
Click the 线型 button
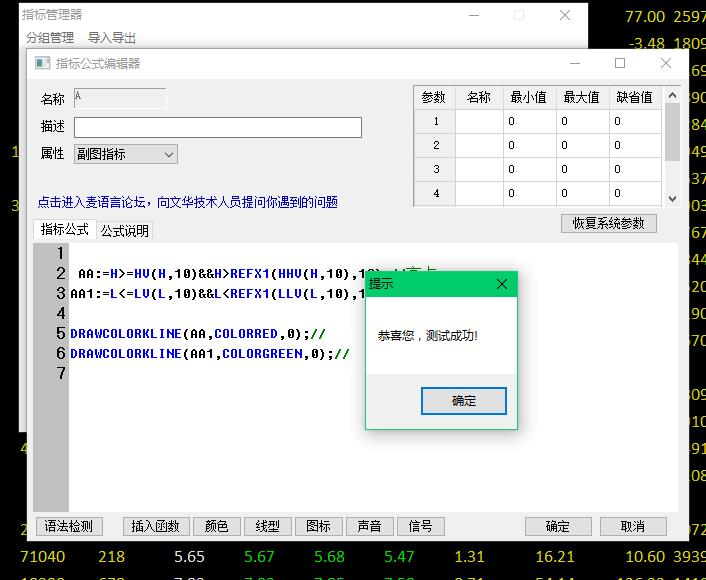267,526
